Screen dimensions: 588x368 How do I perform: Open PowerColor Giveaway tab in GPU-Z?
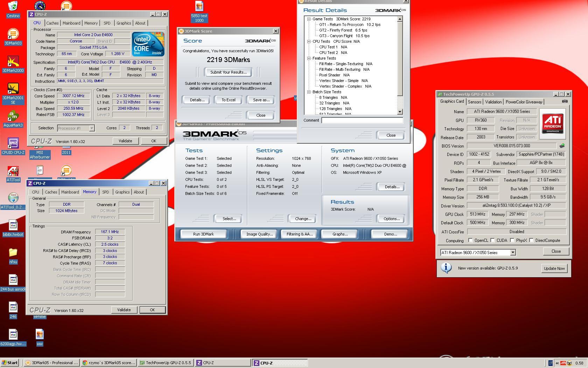524,102
